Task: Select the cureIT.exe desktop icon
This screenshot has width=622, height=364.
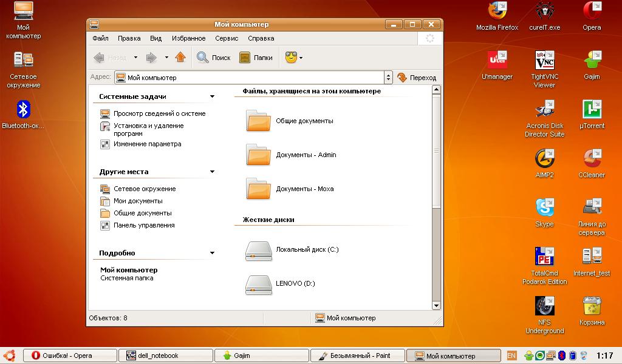Action: point(545,16)
